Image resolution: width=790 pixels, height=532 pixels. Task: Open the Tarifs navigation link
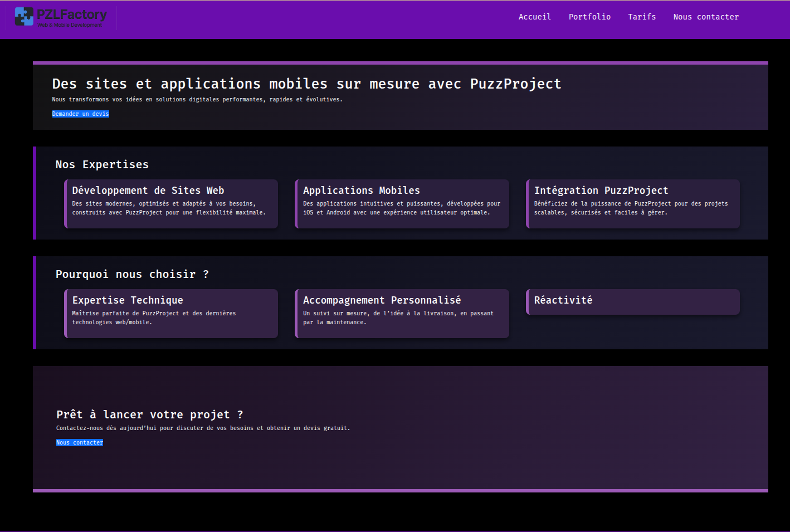[642, 17]
